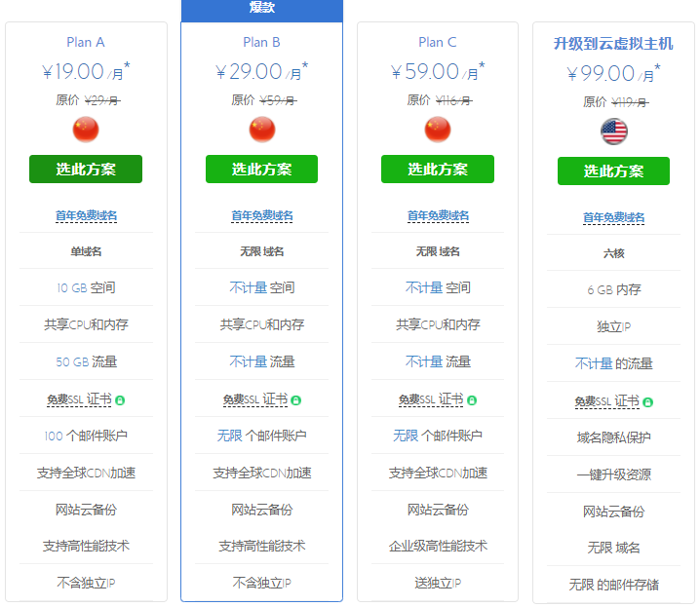Click 不计量 流量 in Plan C

pos(438,361)
